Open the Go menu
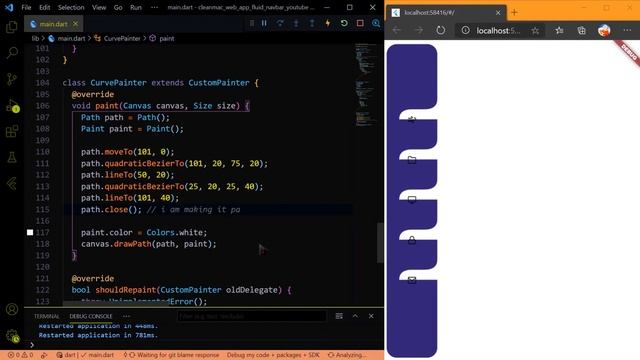The image size is (640, 360). pyautogui.click(x=118, y=7)
